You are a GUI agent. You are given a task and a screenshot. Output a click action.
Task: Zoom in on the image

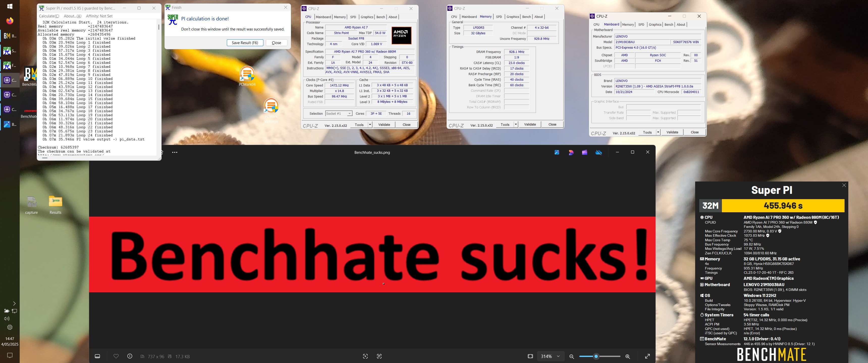click(x=628, y=356)
